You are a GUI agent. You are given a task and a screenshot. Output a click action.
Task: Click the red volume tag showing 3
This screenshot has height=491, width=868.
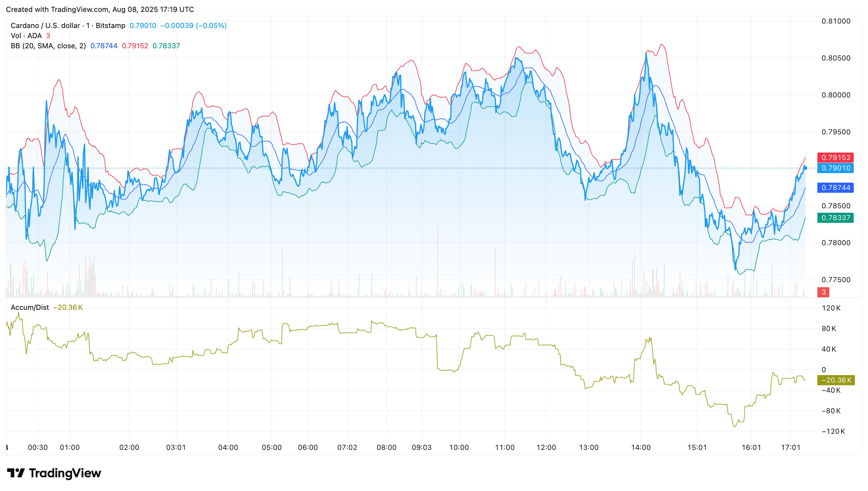pos(824,292)
